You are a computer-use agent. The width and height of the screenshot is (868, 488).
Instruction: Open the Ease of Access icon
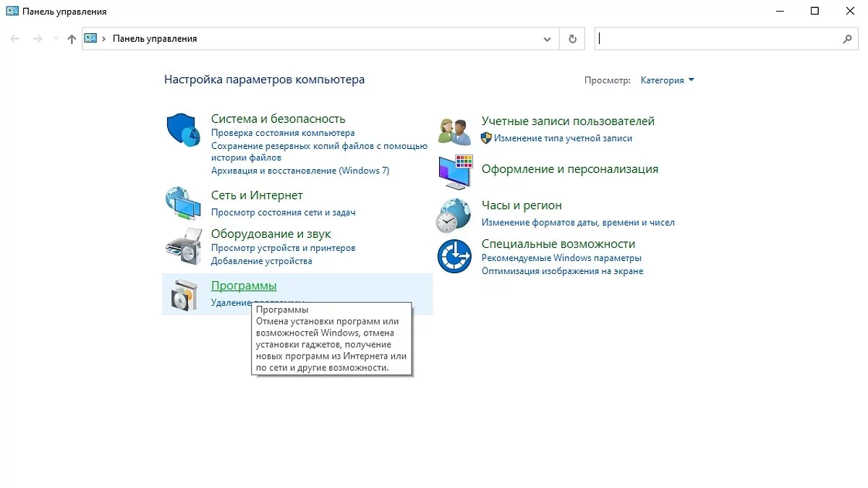coord(454,256)
